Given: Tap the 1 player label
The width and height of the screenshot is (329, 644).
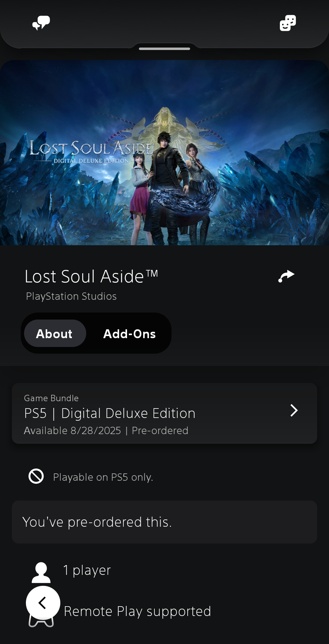Looking at the screenshot, I should (x=87, y=570).
